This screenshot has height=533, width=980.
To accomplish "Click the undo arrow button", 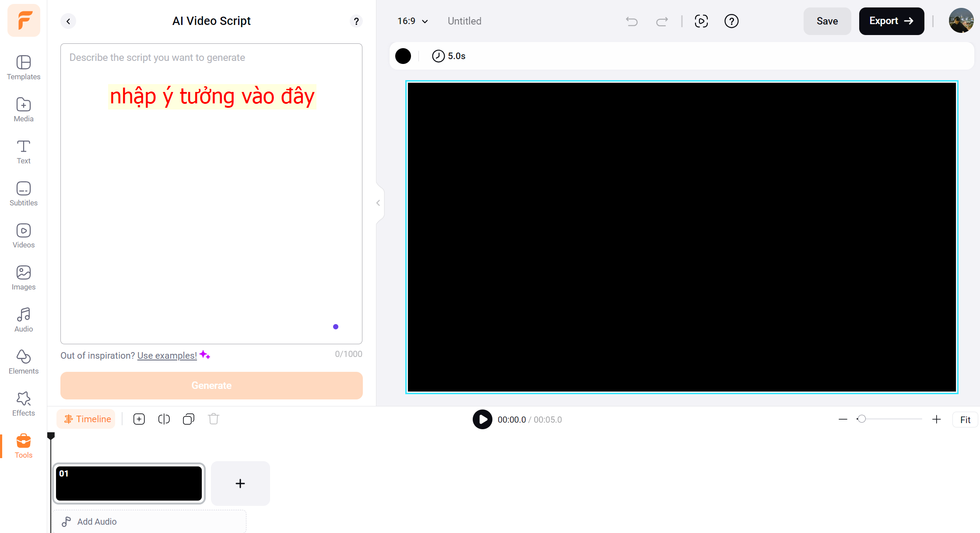I will pyautogui.click(x=632, y=21).
